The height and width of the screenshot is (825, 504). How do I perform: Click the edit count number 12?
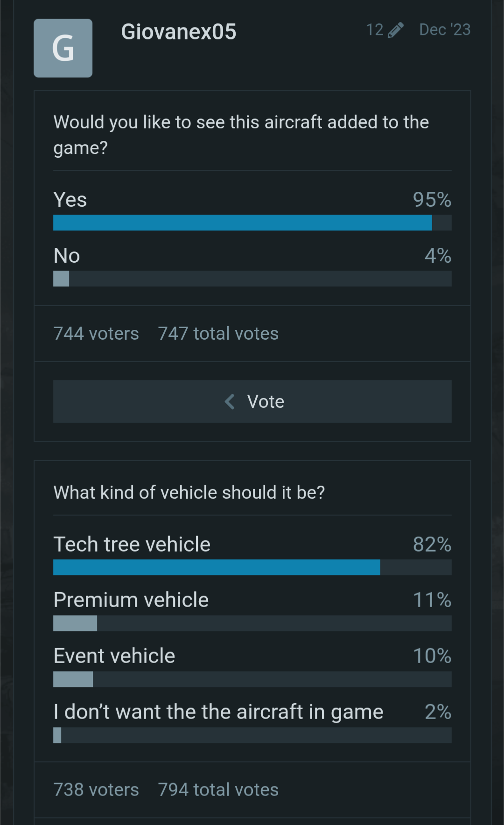coord(374,30)
